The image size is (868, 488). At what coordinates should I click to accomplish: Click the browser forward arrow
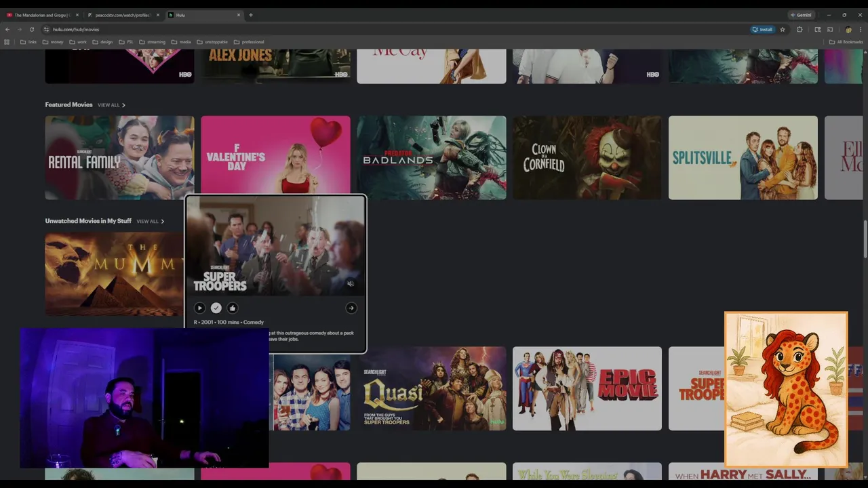[x=19, y=29]
